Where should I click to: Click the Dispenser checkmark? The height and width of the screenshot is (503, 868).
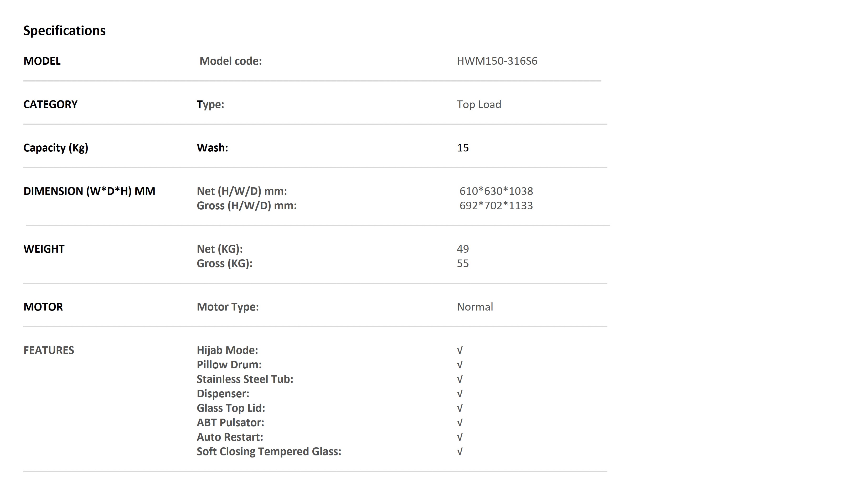pyautogui.click(x=459, y=394)
